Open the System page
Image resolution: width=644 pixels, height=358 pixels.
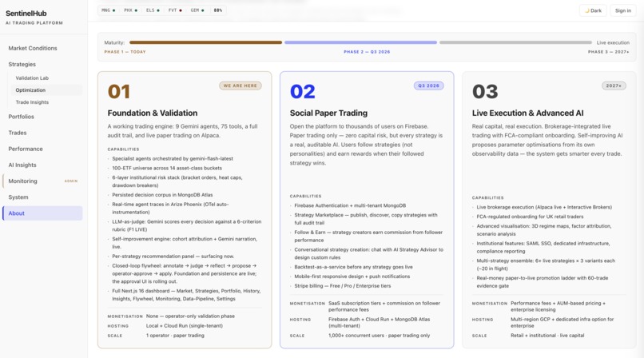point(18,197)
